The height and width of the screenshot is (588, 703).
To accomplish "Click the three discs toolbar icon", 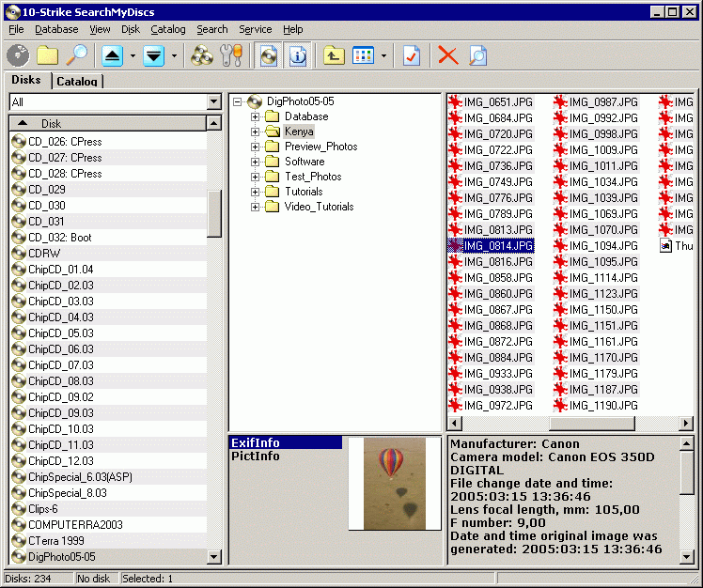I will (x=202, y=55).
